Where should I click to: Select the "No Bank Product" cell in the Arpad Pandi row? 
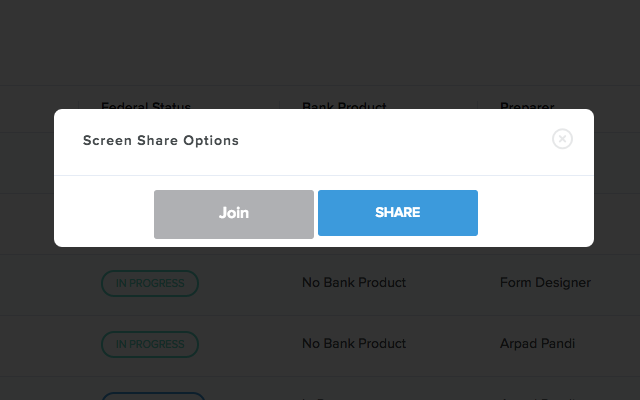click(354, 344)
